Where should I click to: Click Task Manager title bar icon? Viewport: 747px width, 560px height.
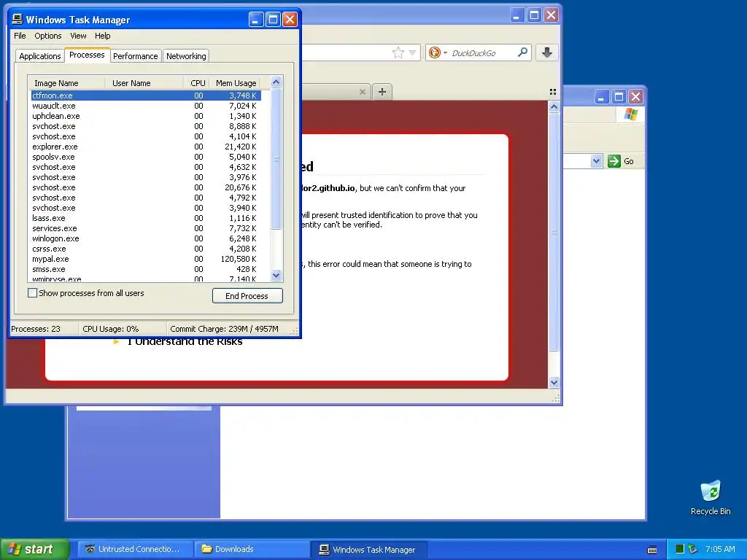point(18,19)
